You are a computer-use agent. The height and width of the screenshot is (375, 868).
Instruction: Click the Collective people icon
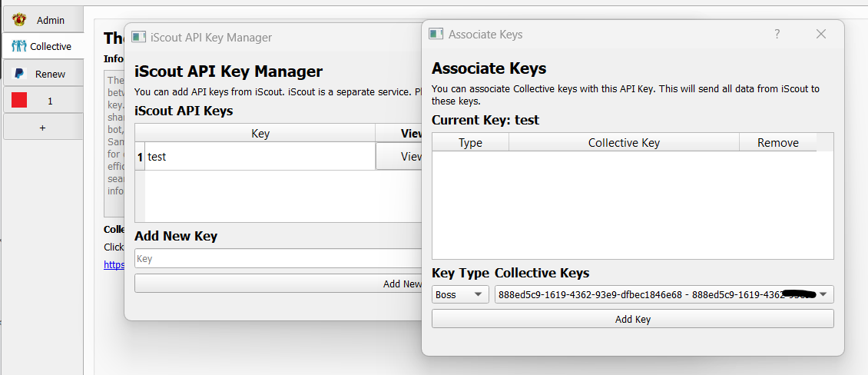pos(19,47)
